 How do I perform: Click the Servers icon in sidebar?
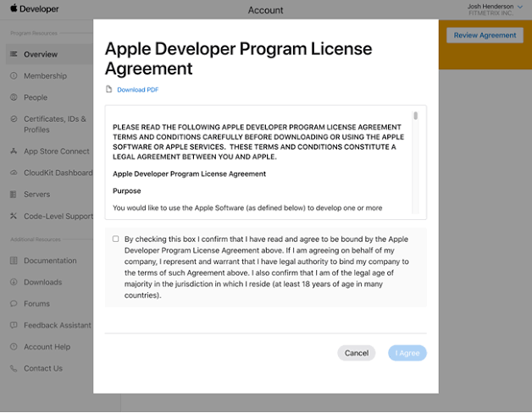tap(14, 195)
